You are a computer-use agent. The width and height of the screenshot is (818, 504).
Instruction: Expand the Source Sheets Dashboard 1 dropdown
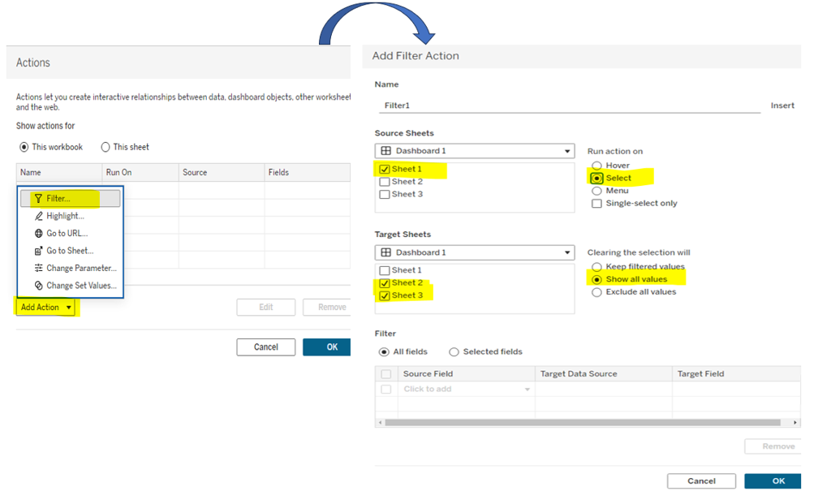(567, 152)
